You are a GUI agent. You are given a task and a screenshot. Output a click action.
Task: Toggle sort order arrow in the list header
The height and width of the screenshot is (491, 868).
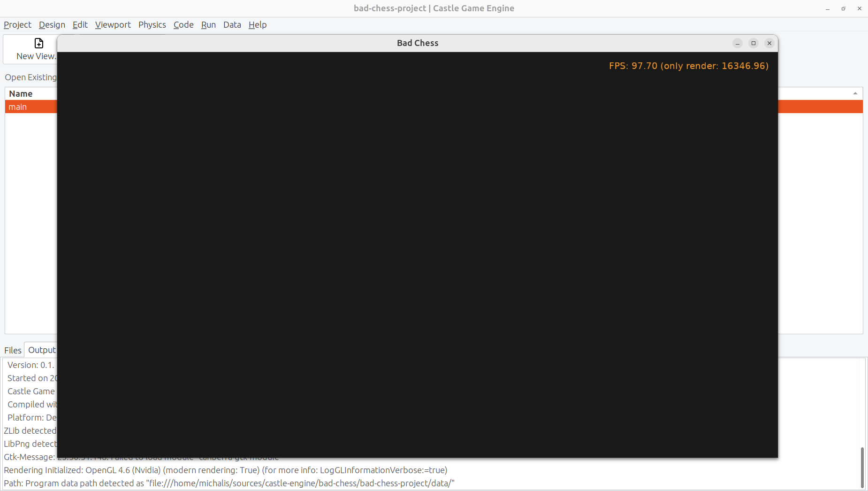pos(855,93)
